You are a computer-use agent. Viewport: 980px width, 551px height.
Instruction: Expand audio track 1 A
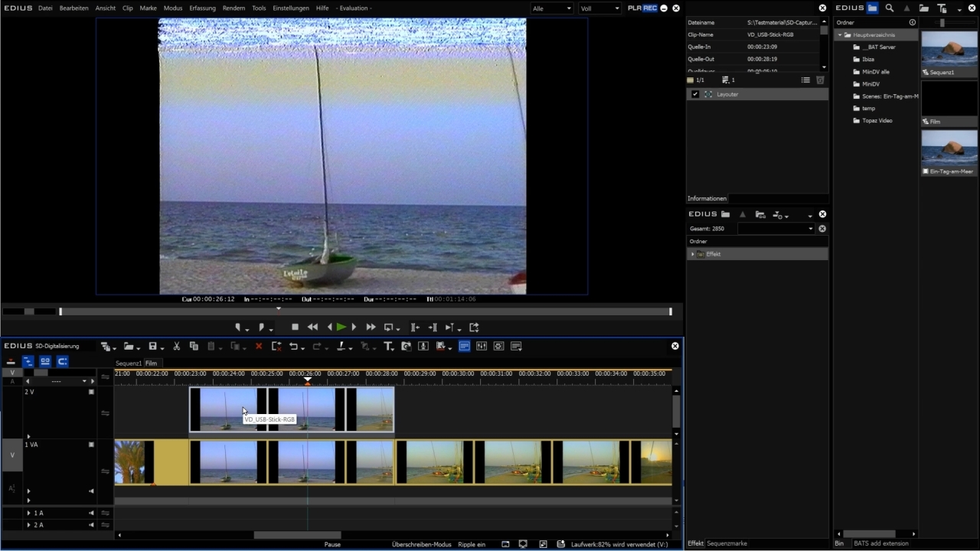tap(29, 513)
